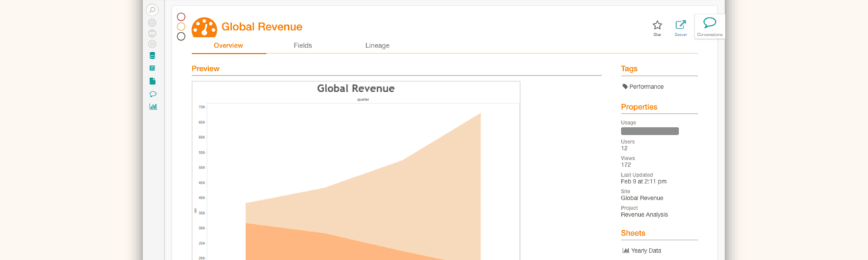Image resolution: width=868 pixels, height=260 pixels.
Task: Click the Sheets section heading
Action: pos(633,233)
